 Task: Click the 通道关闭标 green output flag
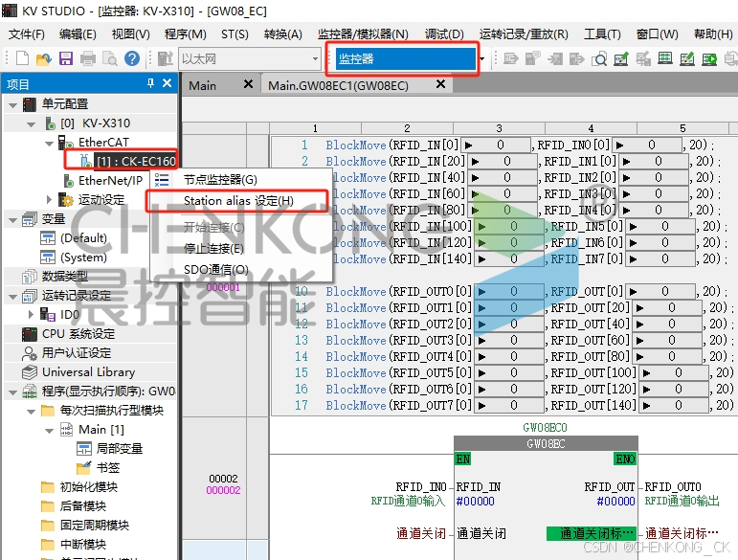[x=592, y=533]
